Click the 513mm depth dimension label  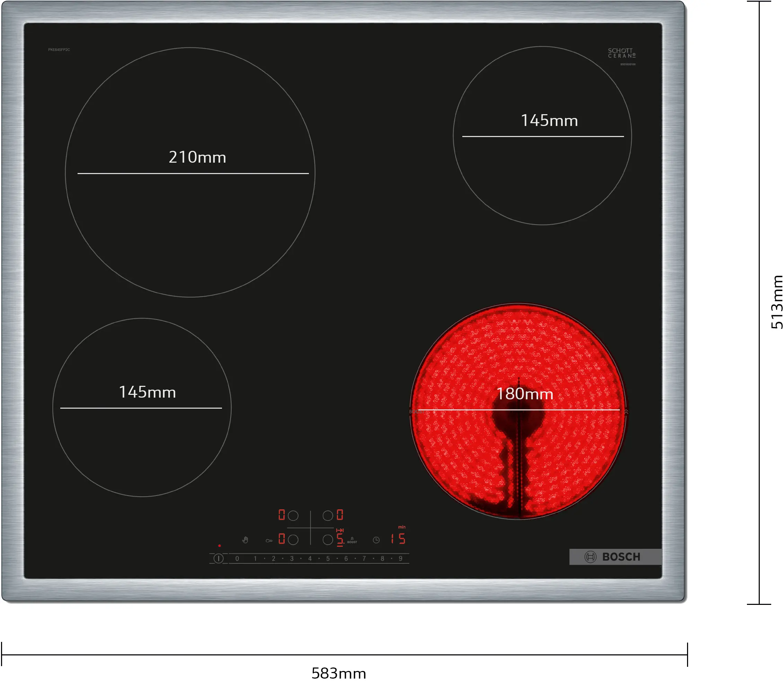776,302
